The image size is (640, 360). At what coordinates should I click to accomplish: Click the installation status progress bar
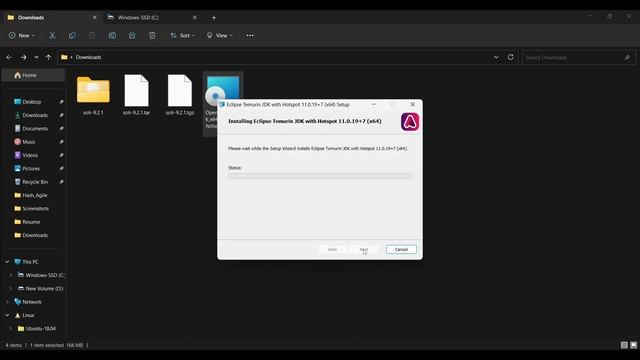point(320,176)
